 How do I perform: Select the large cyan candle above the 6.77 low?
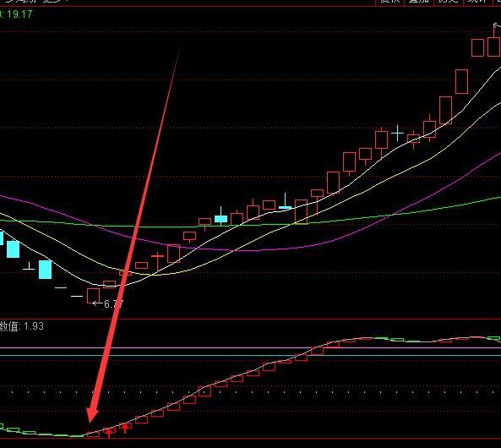45,270
